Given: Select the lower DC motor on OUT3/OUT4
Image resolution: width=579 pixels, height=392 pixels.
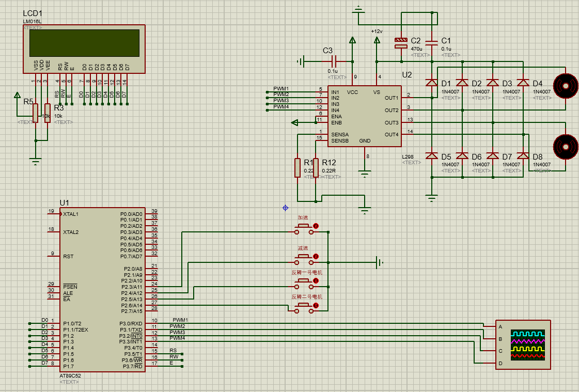Looking at the screenshot, I should (x=566, y=147).
